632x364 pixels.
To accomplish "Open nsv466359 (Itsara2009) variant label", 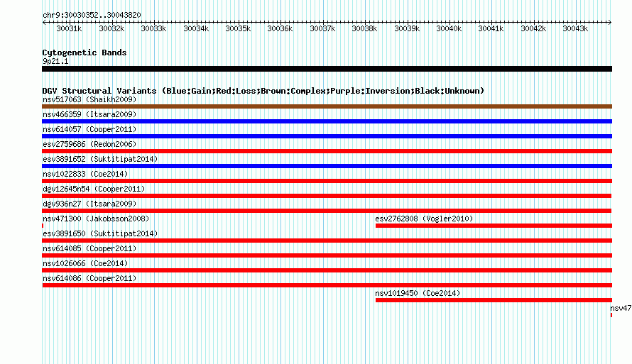I will click(x=89, y=114).
